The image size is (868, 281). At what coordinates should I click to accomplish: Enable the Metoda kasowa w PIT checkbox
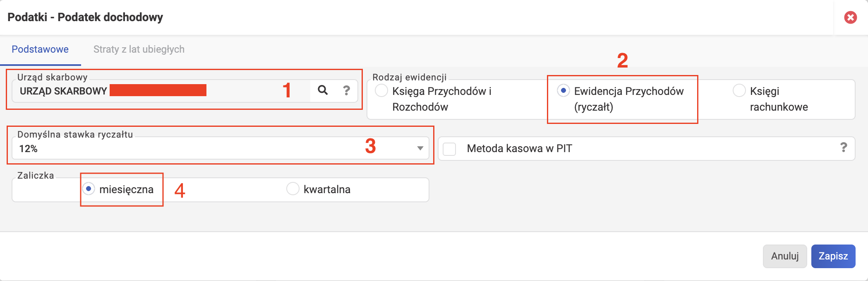(449, 149)
